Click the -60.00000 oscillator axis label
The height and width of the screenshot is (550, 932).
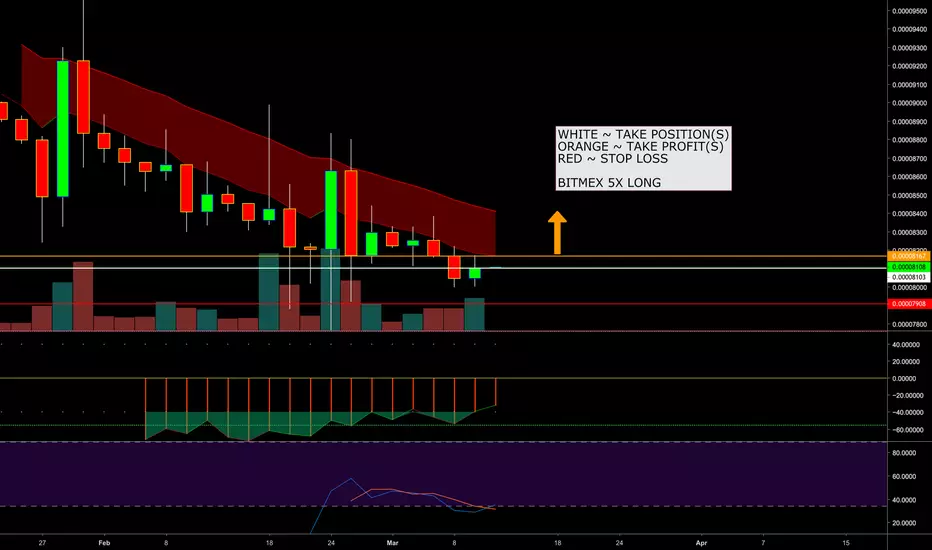tap(907, 429)
